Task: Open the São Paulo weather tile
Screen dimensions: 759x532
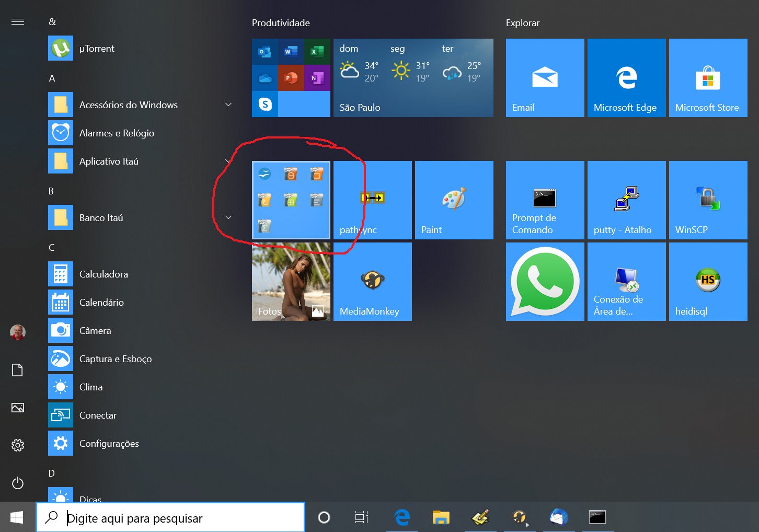Action: [x=413, y=78]
